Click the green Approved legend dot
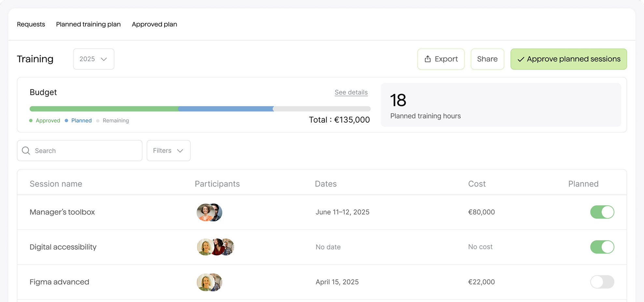Screen dimensions: 644x302 (32, 120)
